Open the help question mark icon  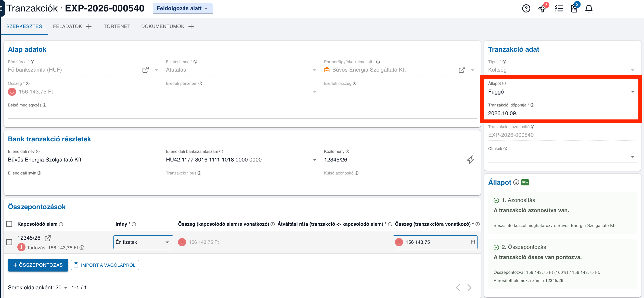tap(526, 9)
